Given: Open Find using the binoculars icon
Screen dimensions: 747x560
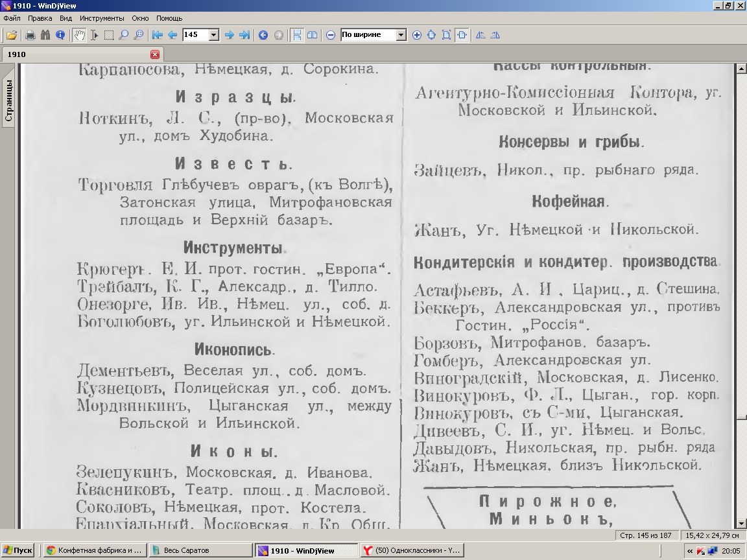Looking at the screenshot, I should tap(45, 35).
